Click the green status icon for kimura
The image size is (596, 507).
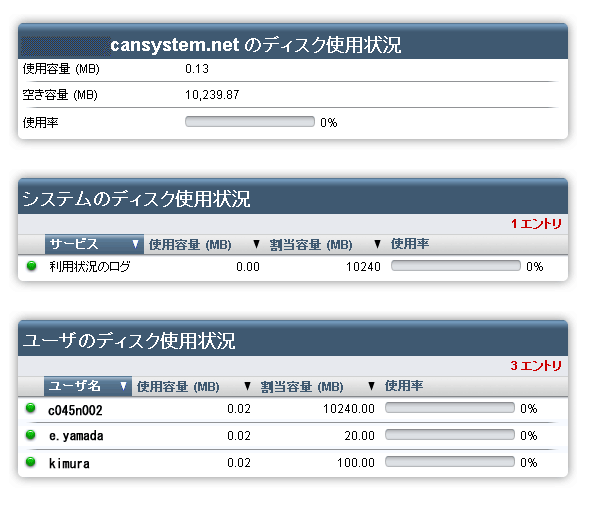pyautogui.click(x=30, y=462)
